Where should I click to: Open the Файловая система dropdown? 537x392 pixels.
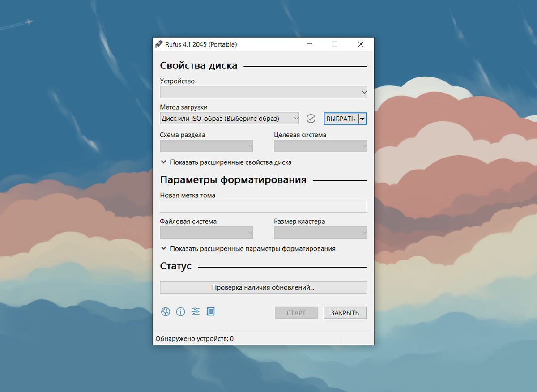tap(206, 232)
